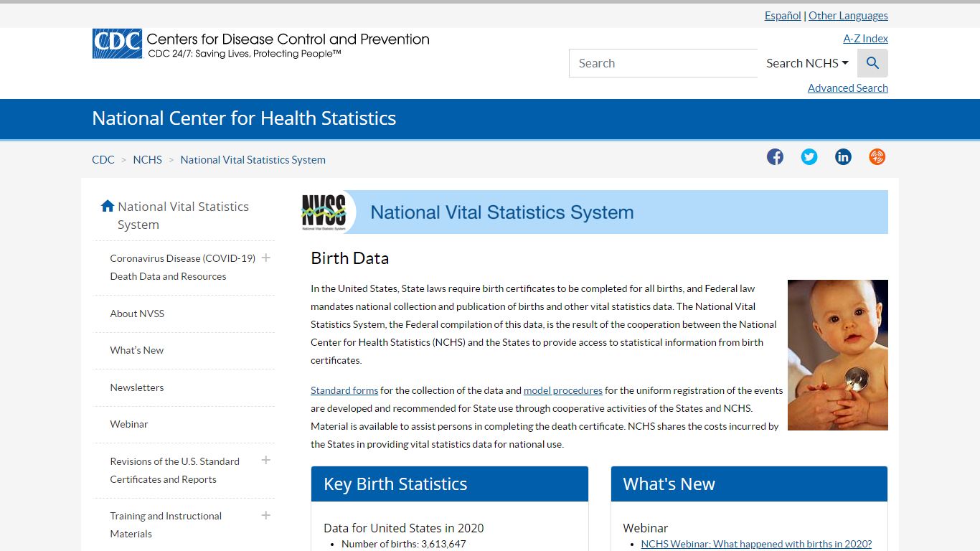Click National Center for Health Statistics header
Screen dimensions: 980x551
[x=244, y=118]
